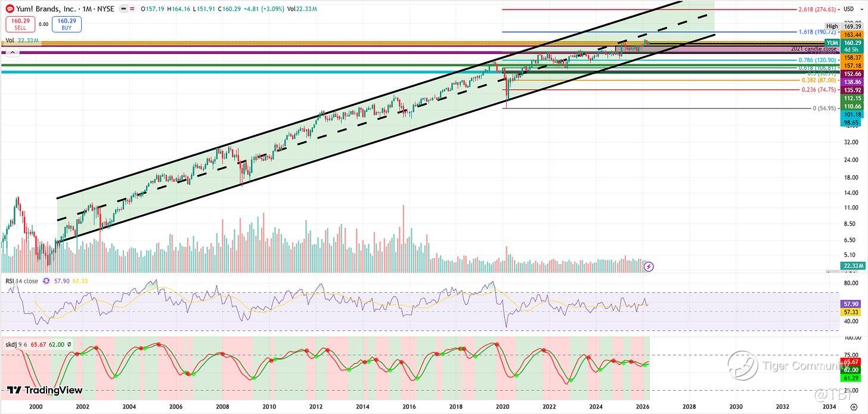Click the 2020 year on the time axis
The image size is (868, 414).
(x=503, y=406)
